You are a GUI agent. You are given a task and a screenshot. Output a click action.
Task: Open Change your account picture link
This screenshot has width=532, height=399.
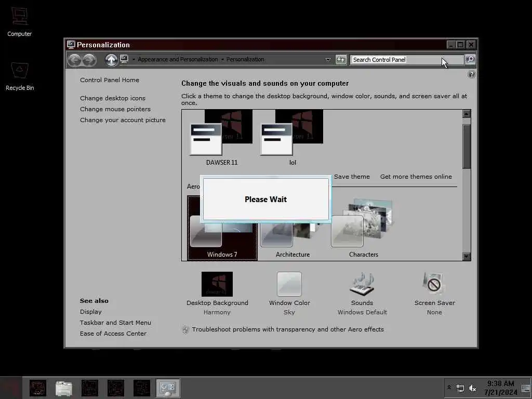(x=123, y=120)
